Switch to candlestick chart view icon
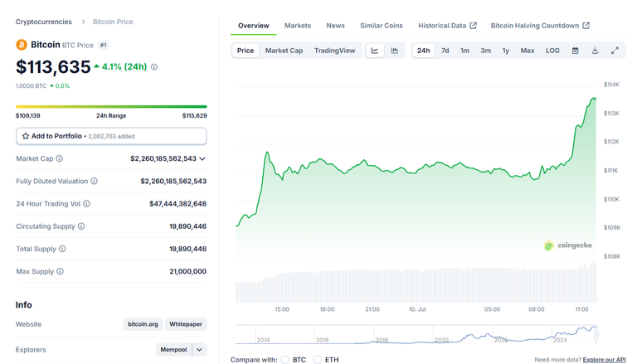637x364 pixels. (x=395, y=51)
